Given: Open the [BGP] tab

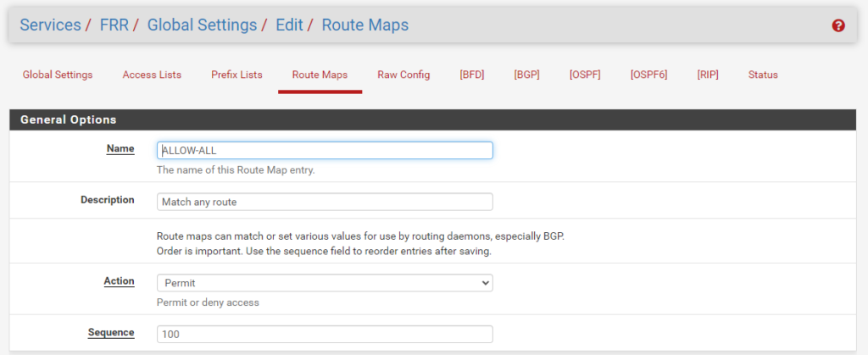Looking at the screenshot, I should [526, 75].
